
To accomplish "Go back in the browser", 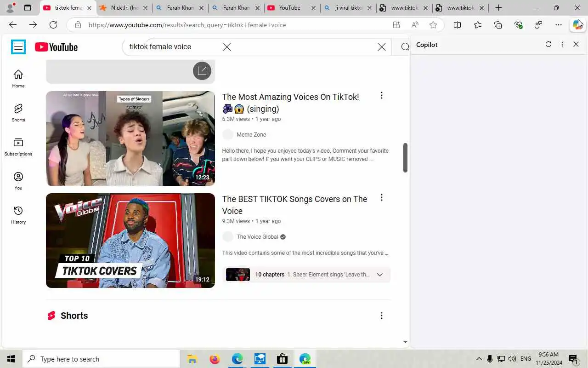I will (13, 25).
